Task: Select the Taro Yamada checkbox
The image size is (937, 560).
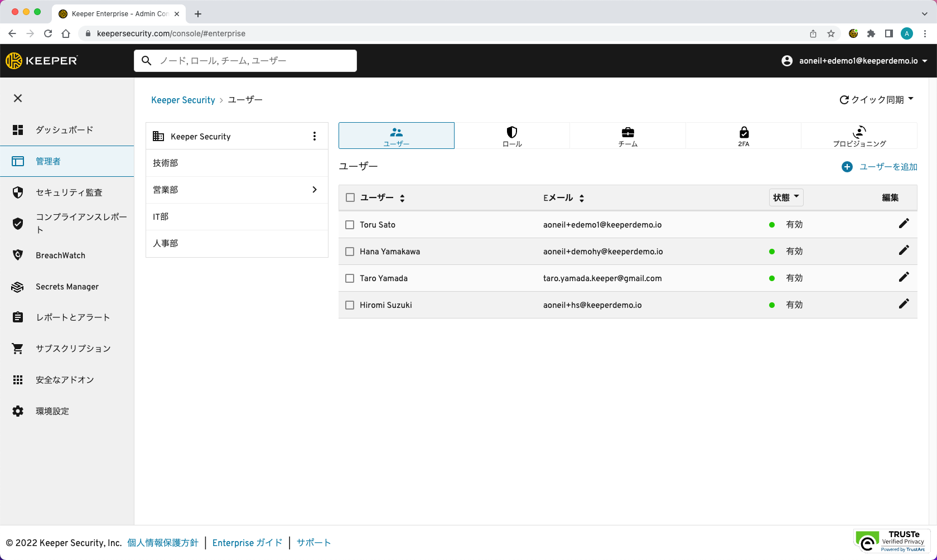Action: (350, 278)
